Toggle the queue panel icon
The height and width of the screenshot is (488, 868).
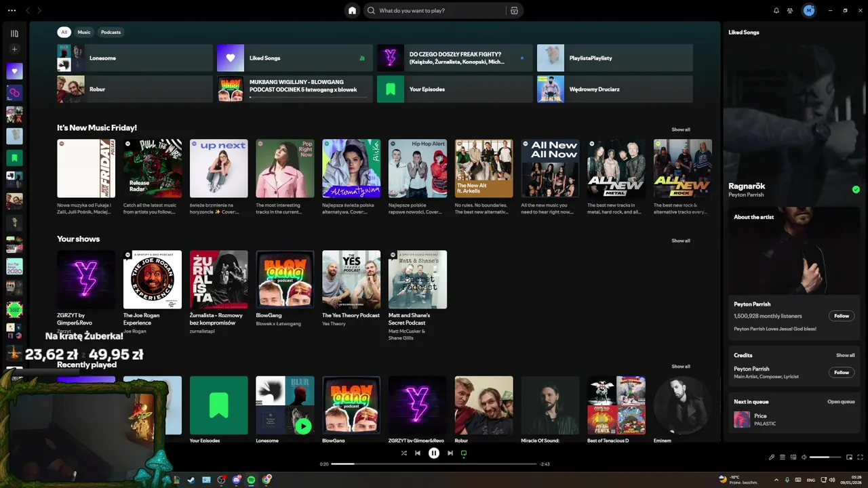783,457
